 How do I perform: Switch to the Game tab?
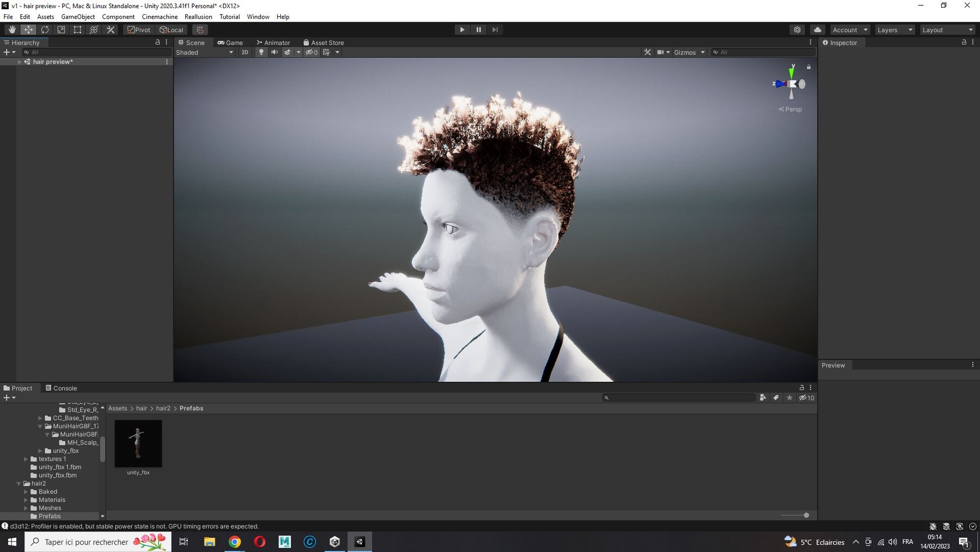[230, 43]
